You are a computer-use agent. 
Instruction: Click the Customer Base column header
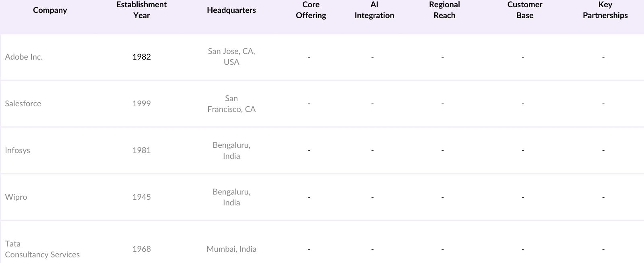coord(524,10)
